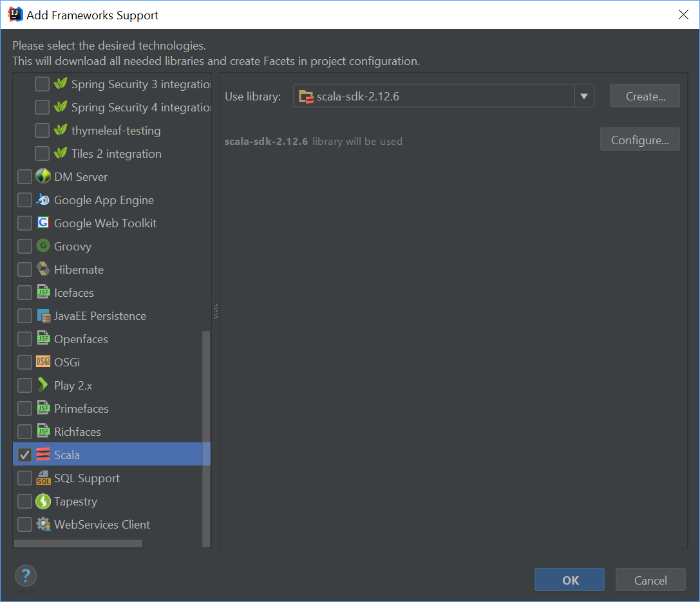
Task: Click the vertical scrollbar of the frameworks list
Action: [206, 438]
